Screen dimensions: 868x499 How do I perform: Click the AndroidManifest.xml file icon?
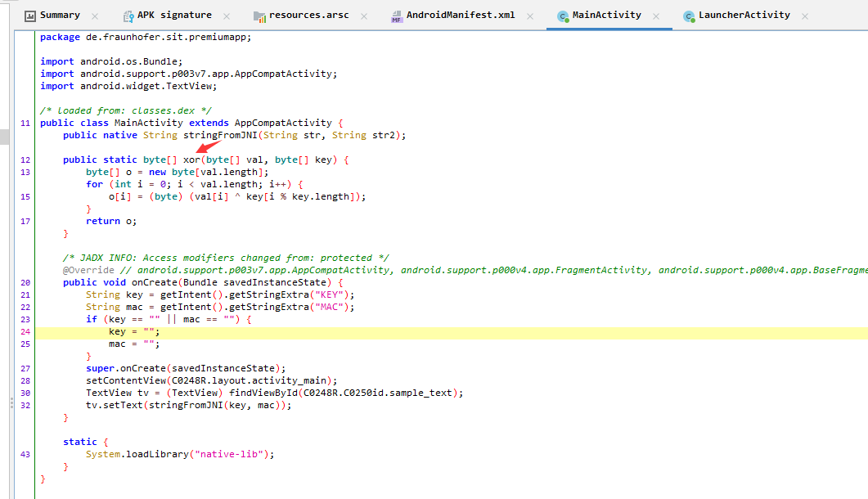pyautogui.click(x=397, y=16)
